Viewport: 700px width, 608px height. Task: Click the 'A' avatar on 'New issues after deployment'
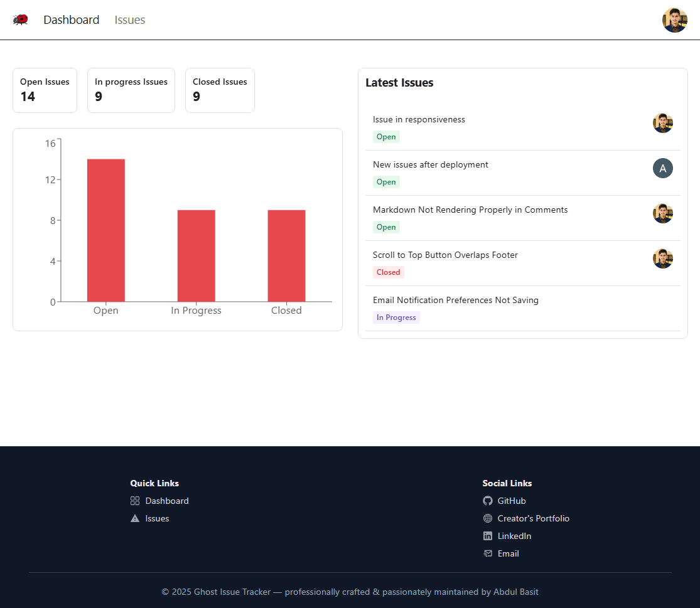coord(663,168)
